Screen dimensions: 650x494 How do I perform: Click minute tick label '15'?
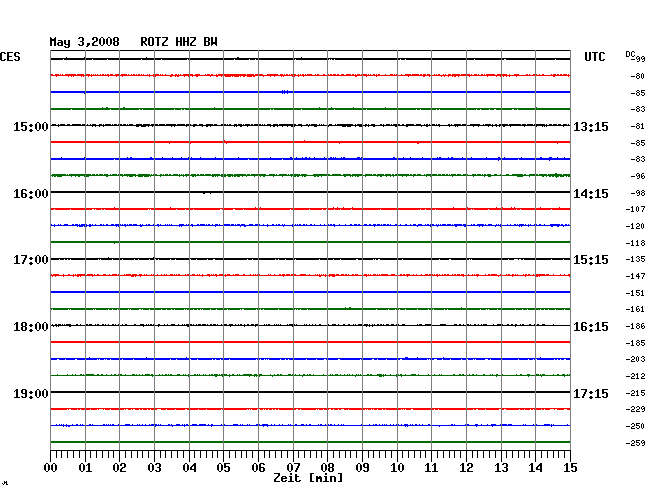570,468
